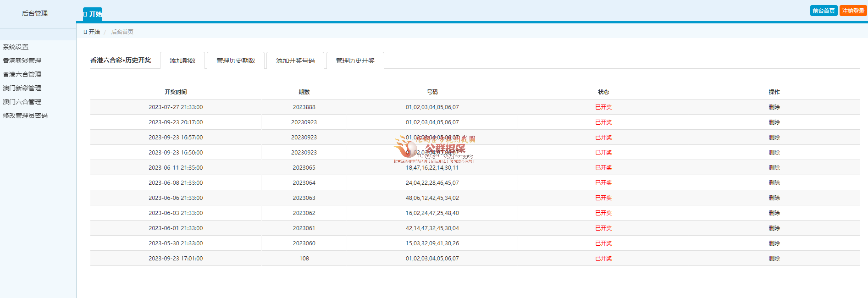This screenshot has width=868, height=298.
Task: Click the 注销登录 button
Action: tap(853, 11)
